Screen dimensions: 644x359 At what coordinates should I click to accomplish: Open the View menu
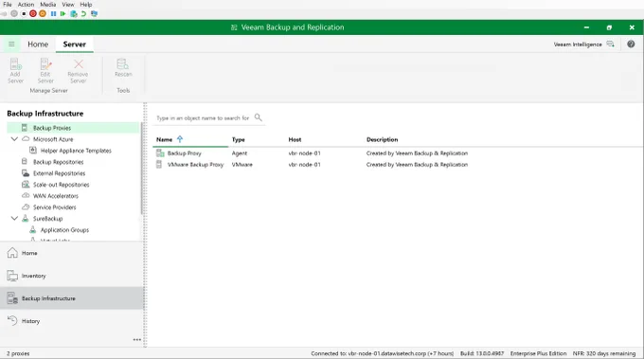pyautogui.click(x=68, y=5)
